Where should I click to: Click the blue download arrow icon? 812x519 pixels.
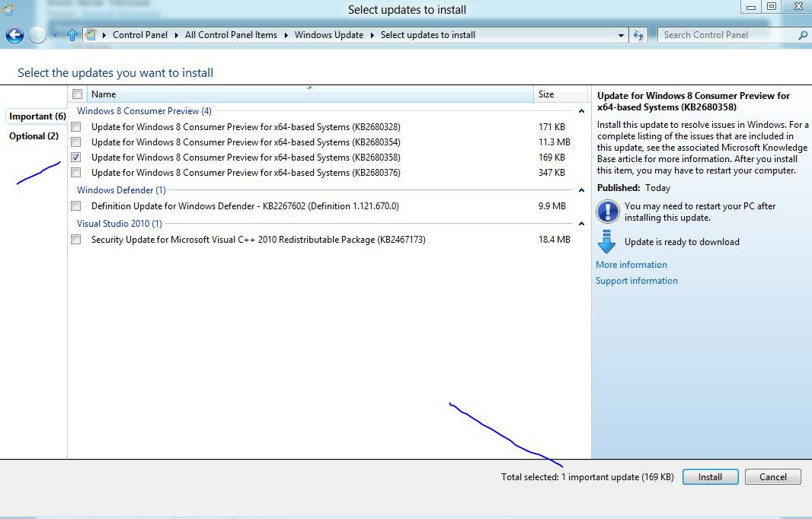[x=606, y=242]
